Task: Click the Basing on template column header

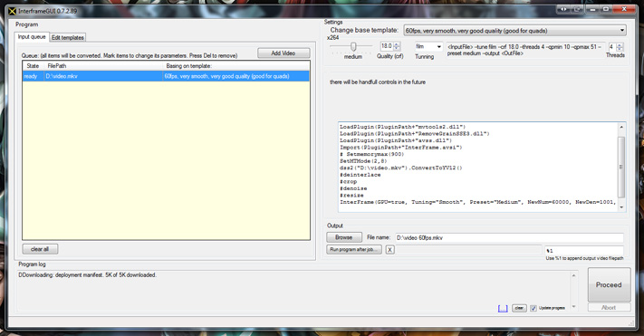Action: pos(236,66)
